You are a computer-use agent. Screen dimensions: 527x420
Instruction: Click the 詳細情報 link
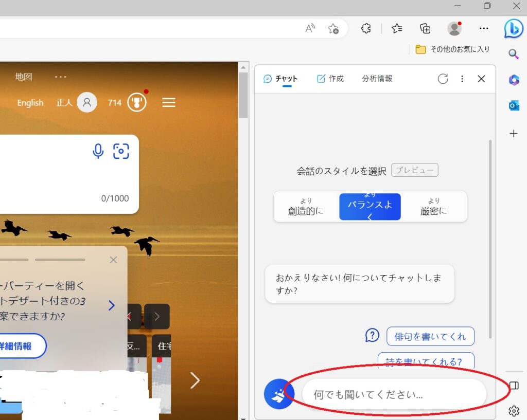15,346
